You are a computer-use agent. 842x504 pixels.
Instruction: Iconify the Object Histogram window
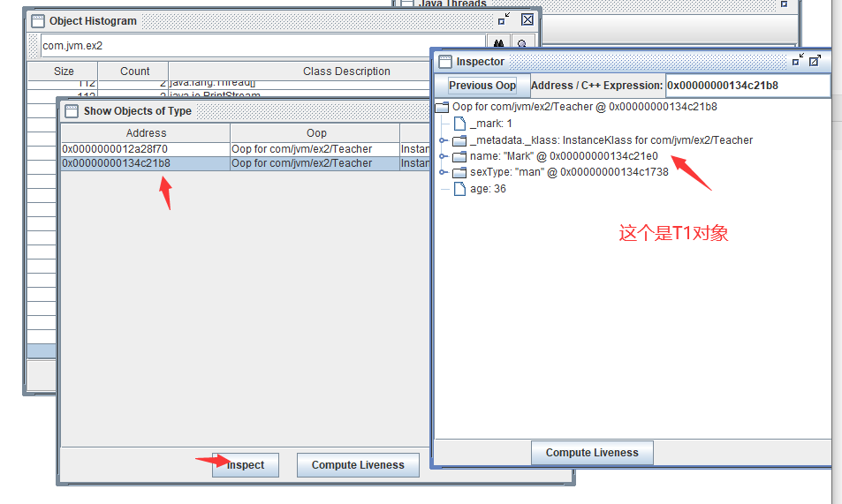[504, 19]
